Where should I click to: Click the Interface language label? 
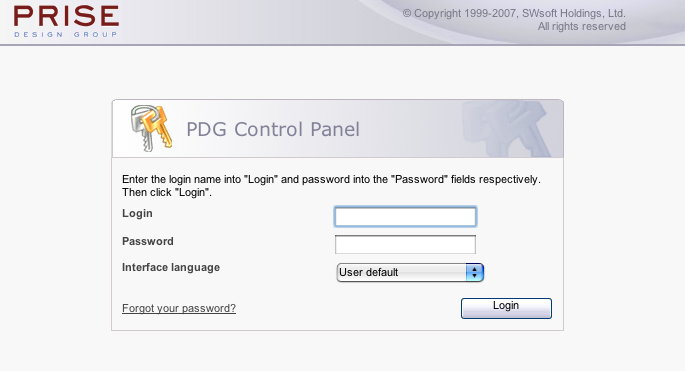click(x=171, y=267)
